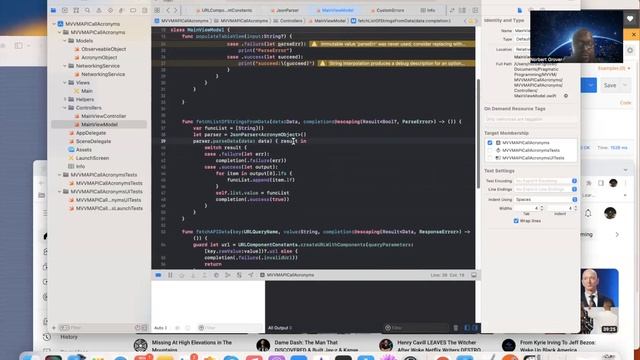Toggle MVVMAPICallAcronyms target membership checkbox

click(x=490, y=143)
